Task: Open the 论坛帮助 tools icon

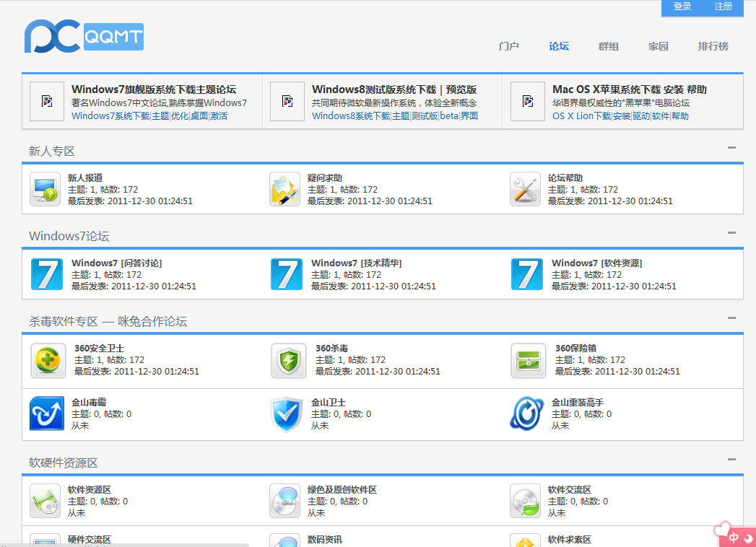Action: tap(525, 189)
